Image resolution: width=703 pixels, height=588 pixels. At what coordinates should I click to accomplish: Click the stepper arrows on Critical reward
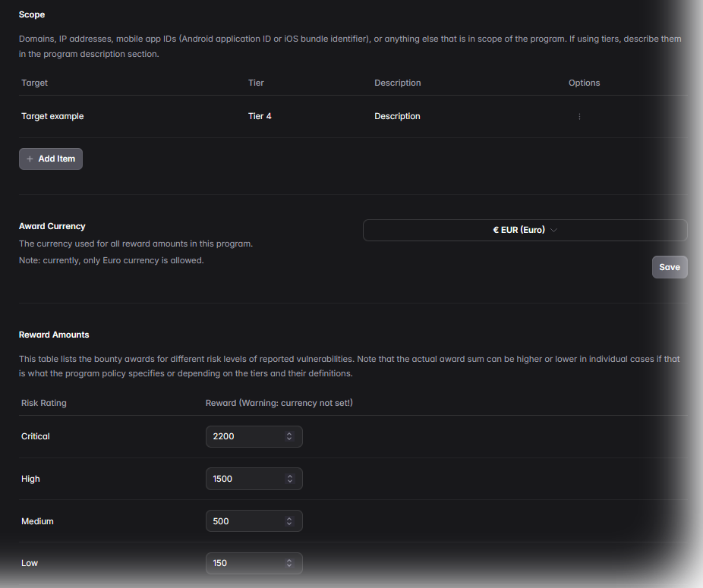(289, 436)
